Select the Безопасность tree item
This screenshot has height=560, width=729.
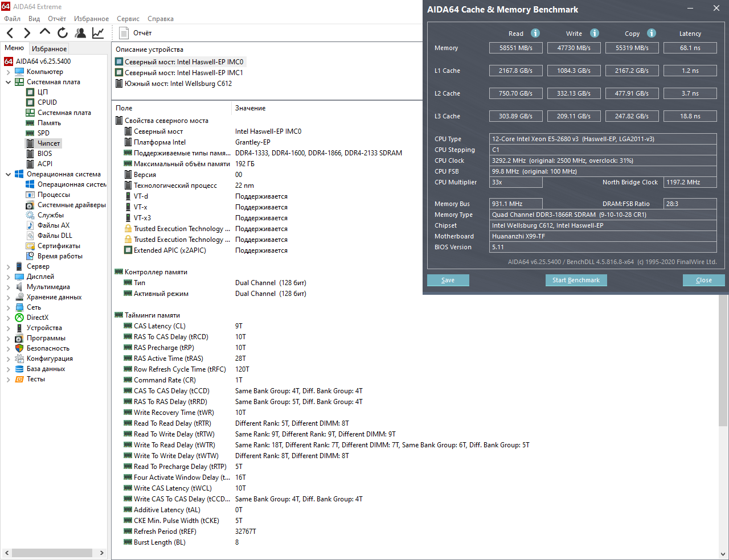point(42,348)
